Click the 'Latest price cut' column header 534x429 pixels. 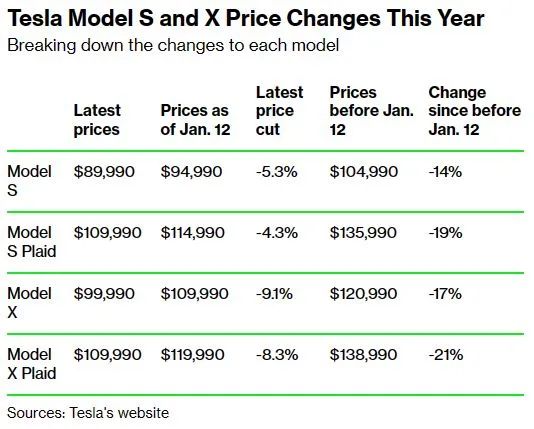279,111
